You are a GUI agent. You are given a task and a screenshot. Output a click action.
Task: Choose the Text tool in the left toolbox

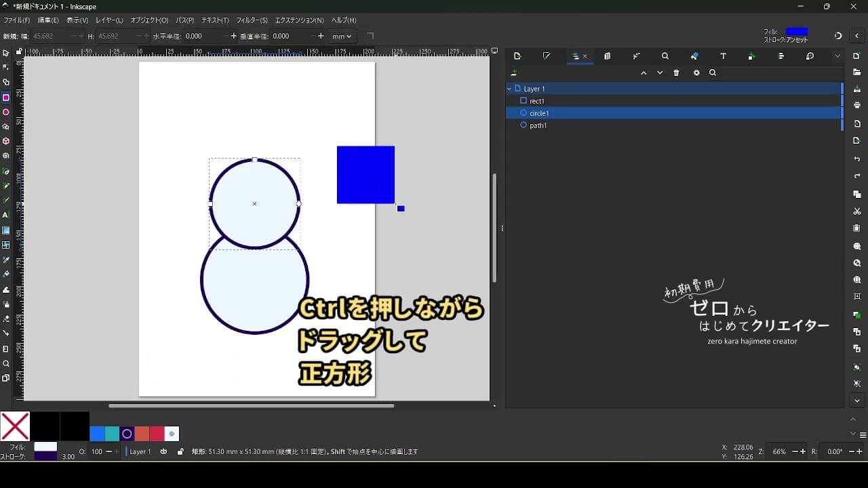(6, 215)
